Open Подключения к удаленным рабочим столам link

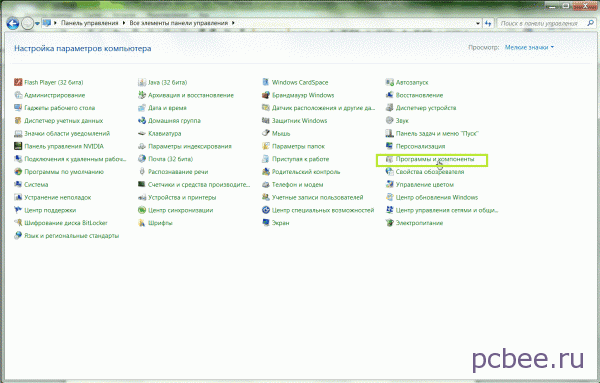(x=75, y=159)
